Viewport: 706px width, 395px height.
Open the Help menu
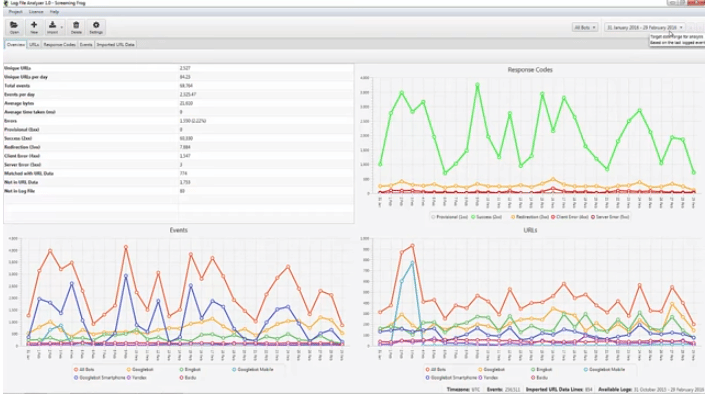click(54, 12)
